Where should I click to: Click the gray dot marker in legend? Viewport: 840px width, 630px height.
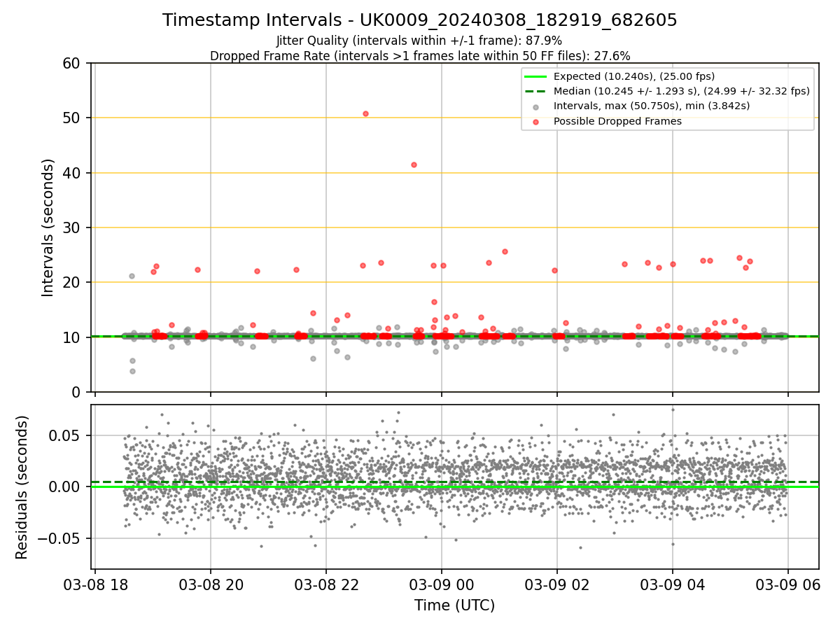click(x=535, y=106)
